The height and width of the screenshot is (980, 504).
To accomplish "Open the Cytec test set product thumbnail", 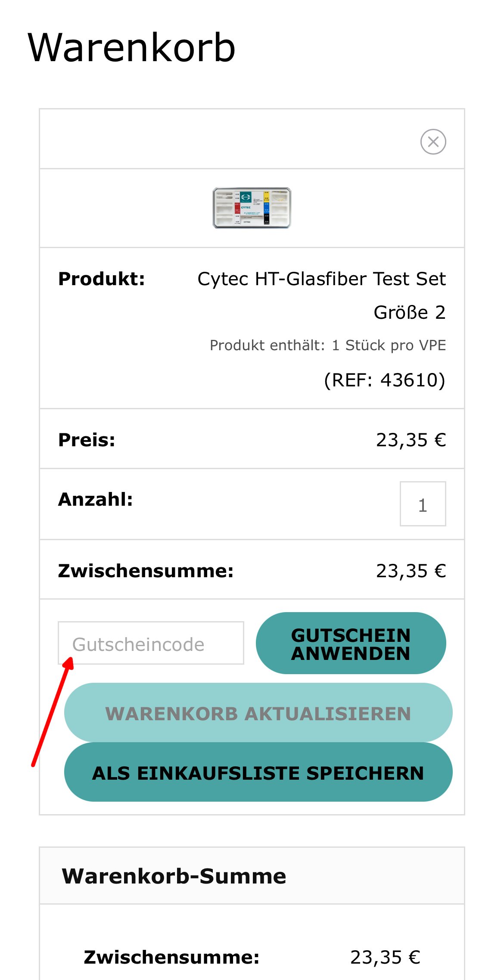I will (252, 208).
